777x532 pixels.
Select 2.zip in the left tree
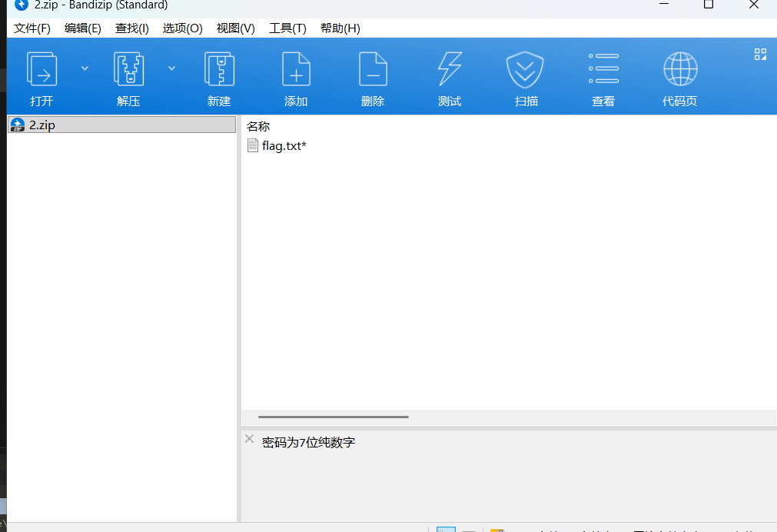pos(42,125)
